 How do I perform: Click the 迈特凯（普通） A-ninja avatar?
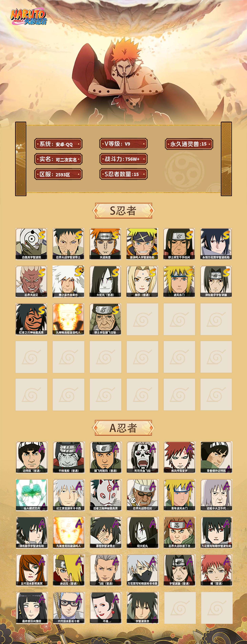point(32,457)
